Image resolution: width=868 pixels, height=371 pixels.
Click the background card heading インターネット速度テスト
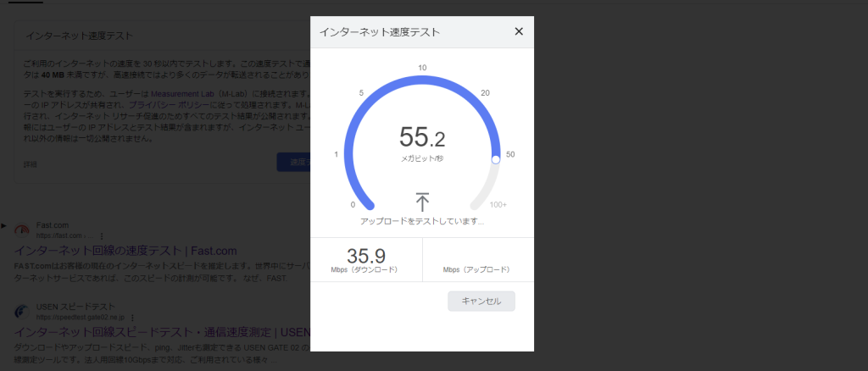[x=79, y=36]
